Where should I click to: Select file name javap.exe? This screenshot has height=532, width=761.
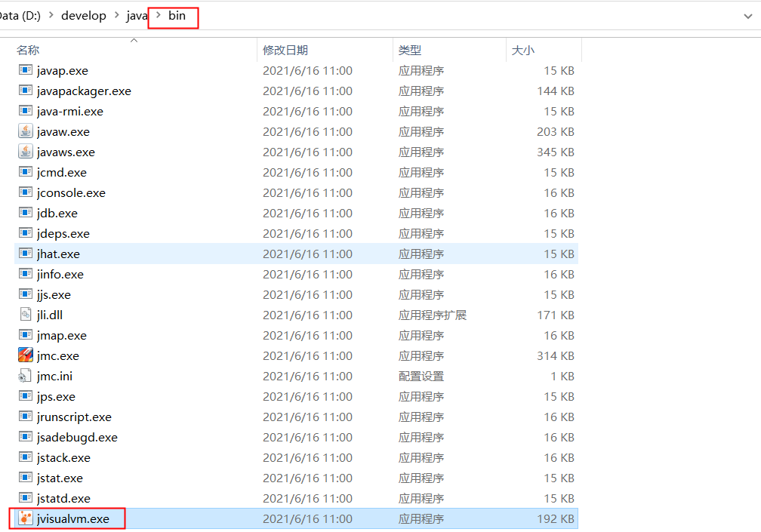click(63, 71)
